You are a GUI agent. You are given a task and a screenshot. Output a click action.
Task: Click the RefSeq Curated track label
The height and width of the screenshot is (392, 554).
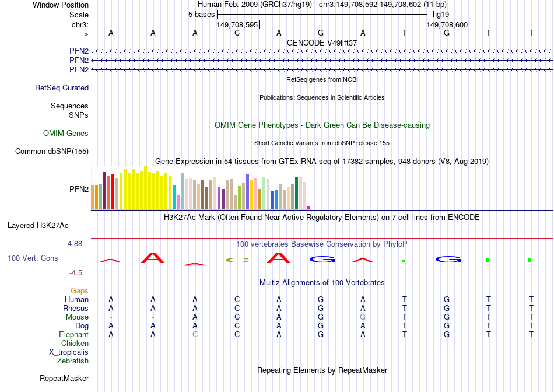point(62,87)
